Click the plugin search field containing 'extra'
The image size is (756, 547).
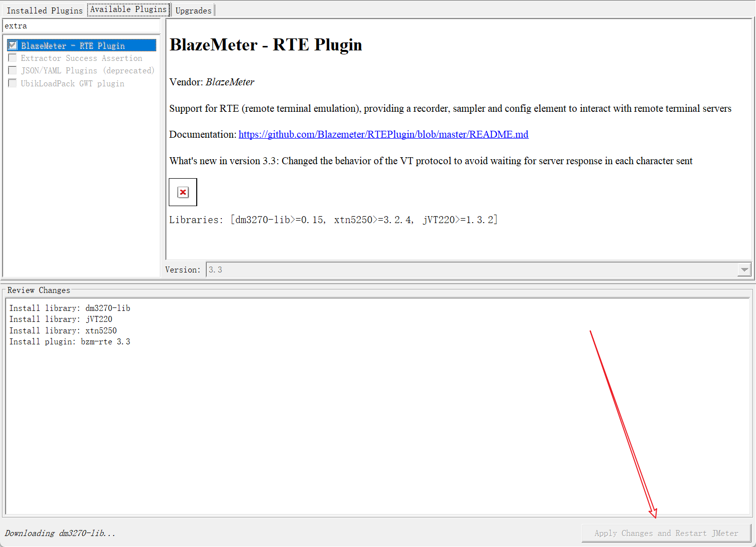point(81,26)
